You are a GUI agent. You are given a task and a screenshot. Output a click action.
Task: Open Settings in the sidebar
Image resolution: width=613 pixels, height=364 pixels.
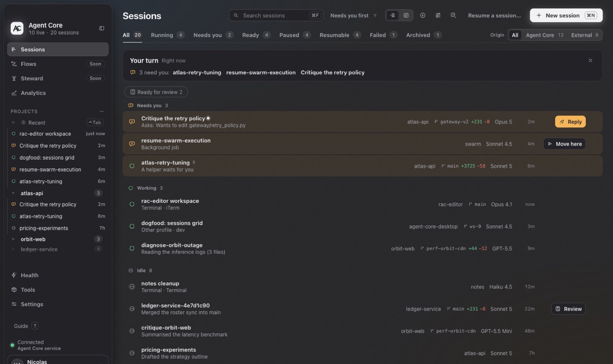click(x=58, y=304)
